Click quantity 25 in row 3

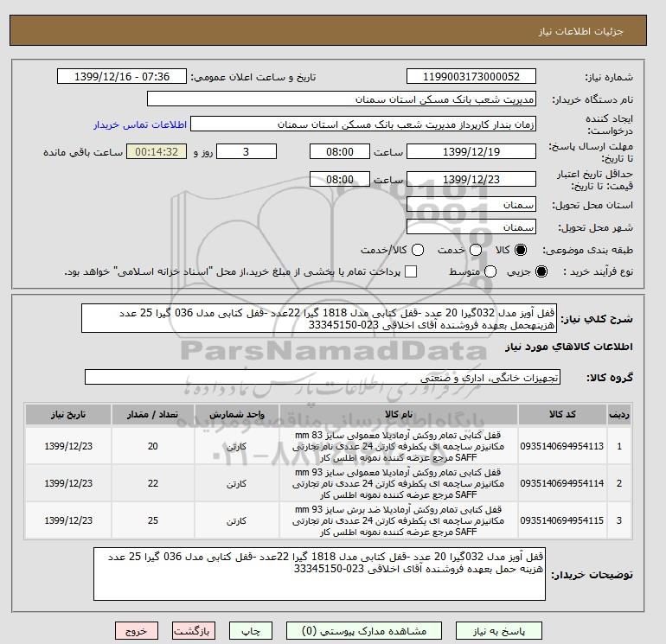(x=153, y=520)
